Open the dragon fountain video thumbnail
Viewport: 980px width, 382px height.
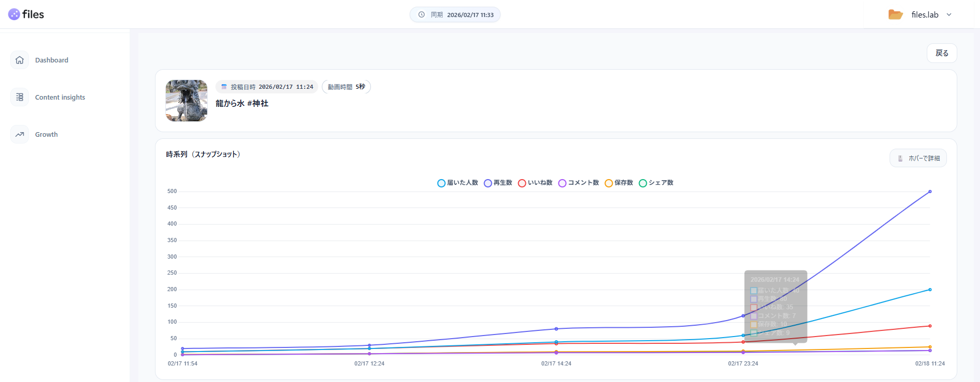point(186,101)
